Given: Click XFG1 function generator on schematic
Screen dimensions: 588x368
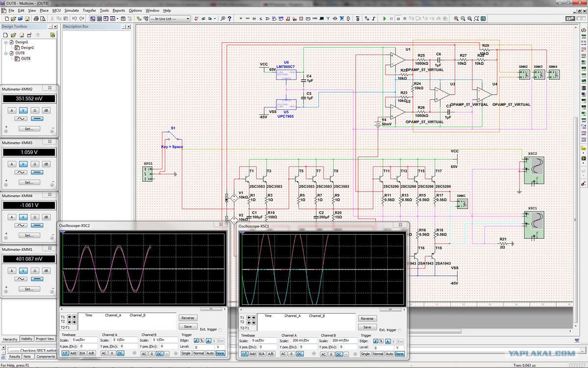Looking at the screenshot, I should coord(148,174).
